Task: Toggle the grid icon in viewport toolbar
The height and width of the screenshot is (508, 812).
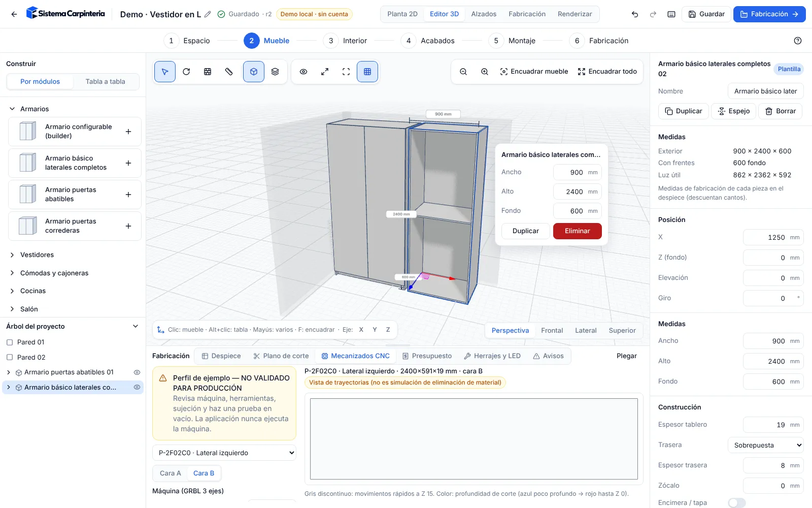Action: [367, 72]
